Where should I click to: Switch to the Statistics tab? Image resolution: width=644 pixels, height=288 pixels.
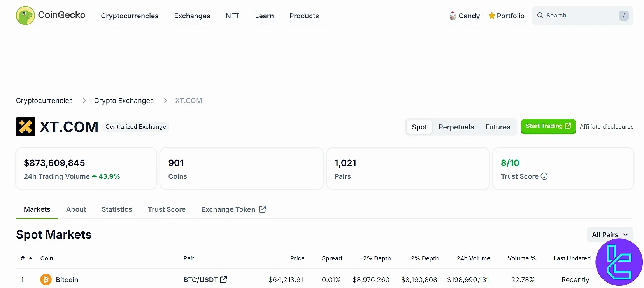coord(117,209)
